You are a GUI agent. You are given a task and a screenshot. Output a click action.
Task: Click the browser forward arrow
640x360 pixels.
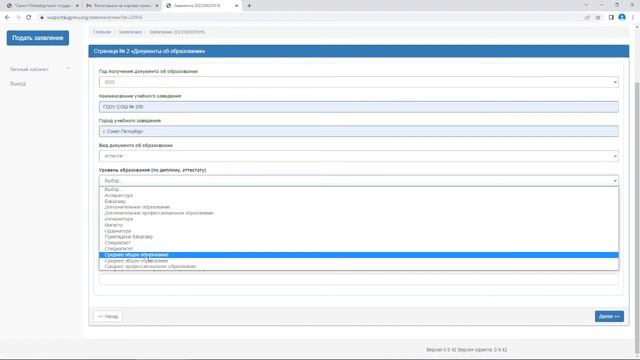(x=18, y=18)
